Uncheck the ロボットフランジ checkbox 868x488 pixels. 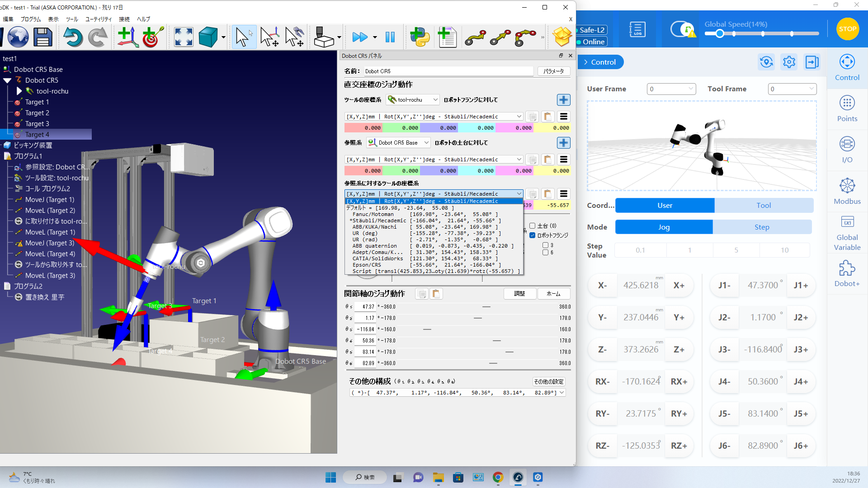(532, 235)
